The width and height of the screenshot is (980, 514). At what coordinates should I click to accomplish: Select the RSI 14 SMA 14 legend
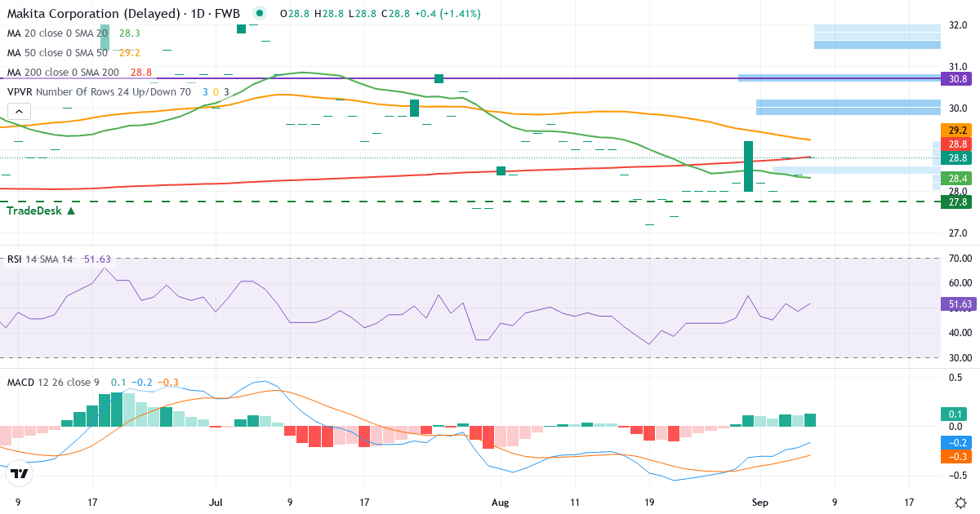pos(40,259)
